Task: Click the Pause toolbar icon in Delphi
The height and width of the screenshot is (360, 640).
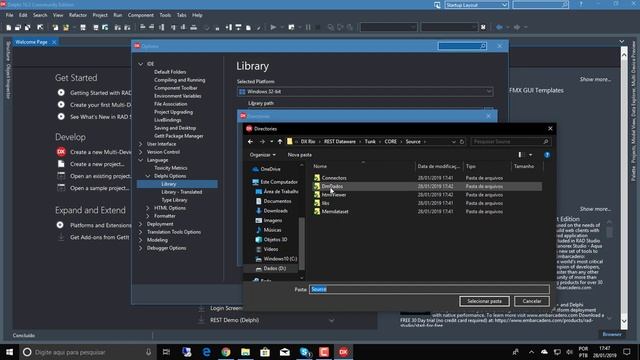Action: (x=308, y=27)
